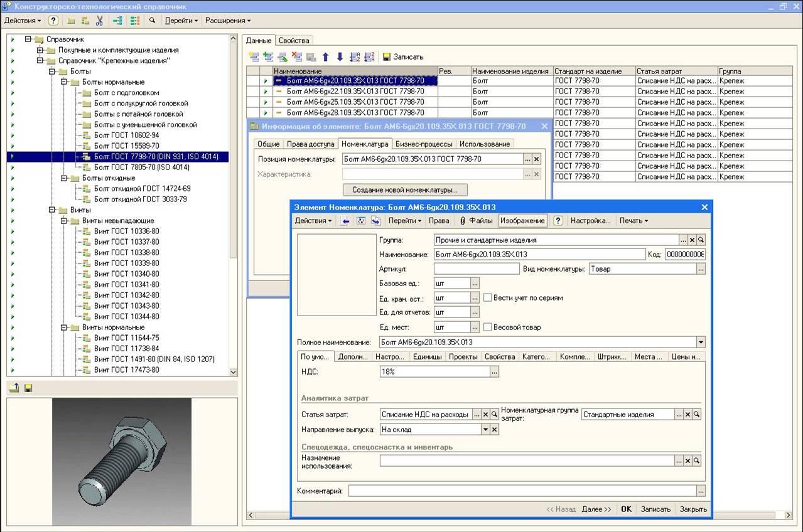Screen dimensions: 803x532
Task: Click the magnifier search icon in main toolbar
Action: (152, 21)
